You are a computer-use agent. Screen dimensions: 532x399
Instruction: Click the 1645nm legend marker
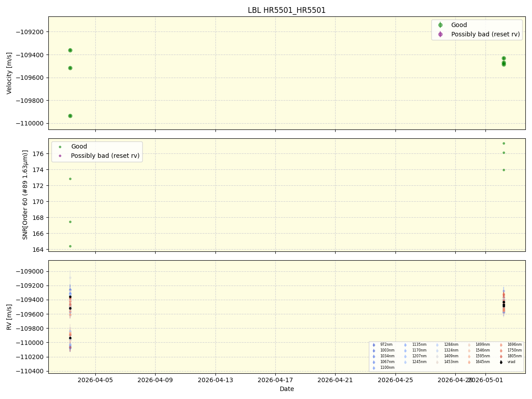(x=469, y=362)
